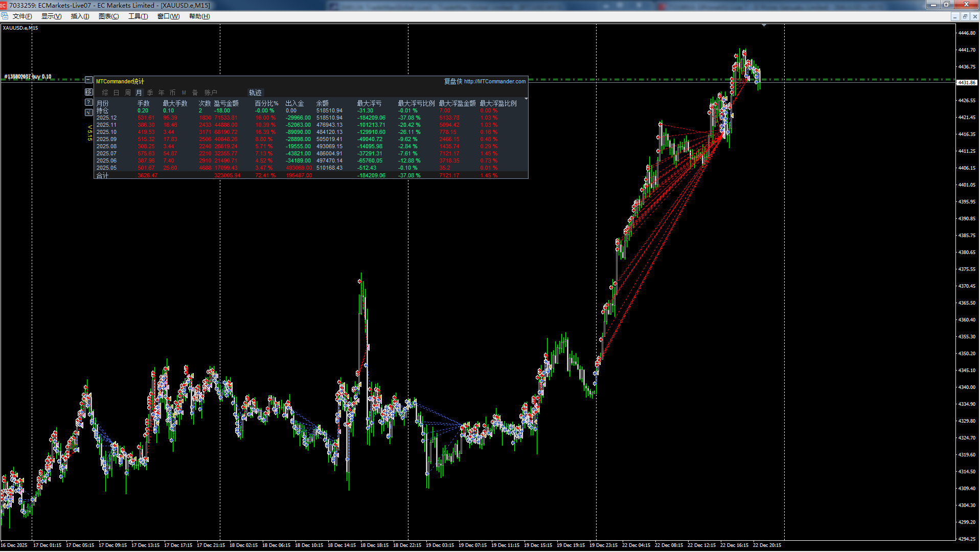
Task: Click the EC Markets application logo icon
Action: pyautogui.click(x=4, y=5)
